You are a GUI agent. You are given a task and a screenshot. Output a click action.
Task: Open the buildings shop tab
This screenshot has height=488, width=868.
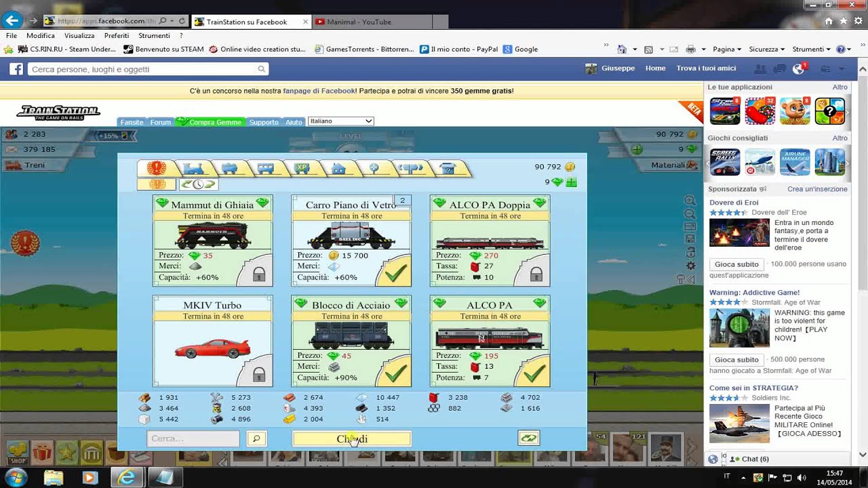(338, 168)
